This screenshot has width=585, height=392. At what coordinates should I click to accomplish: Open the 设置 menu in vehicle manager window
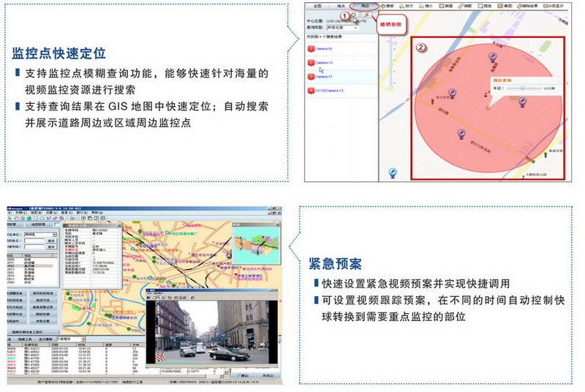pyautogui.click(x=51, y=213)
